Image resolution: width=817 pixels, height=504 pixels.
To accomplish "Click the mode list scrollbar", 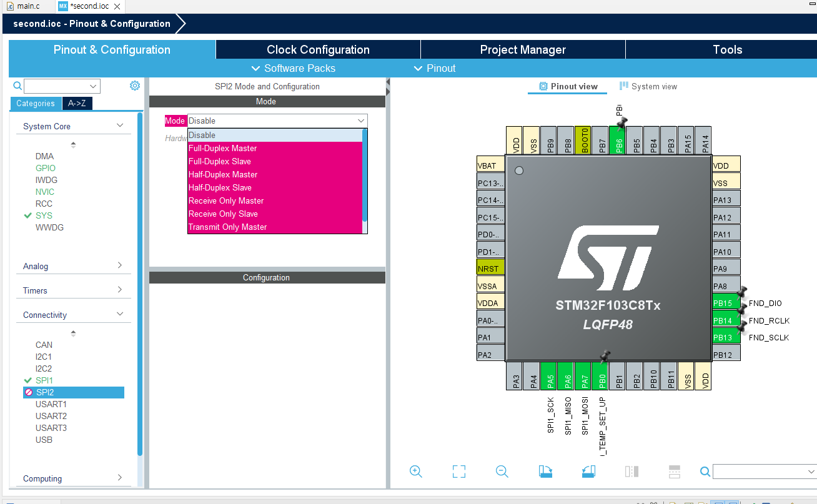I will [365, 175].
